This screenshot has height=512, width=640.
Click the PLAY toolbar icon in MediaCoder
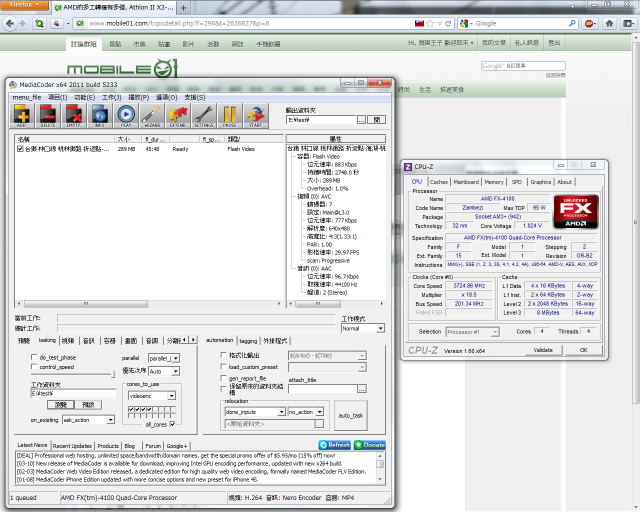pos(126,116)
